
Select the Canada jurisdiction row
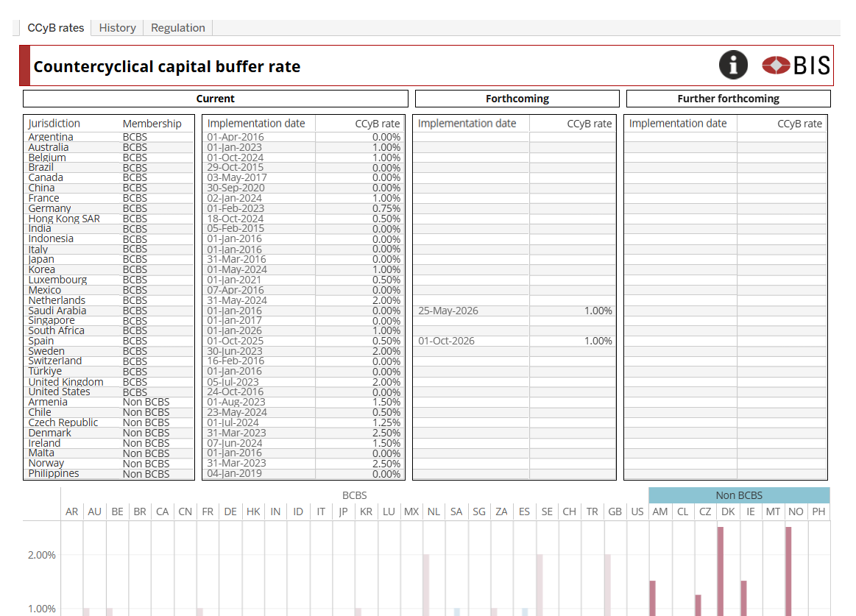(x=109, y=178)
